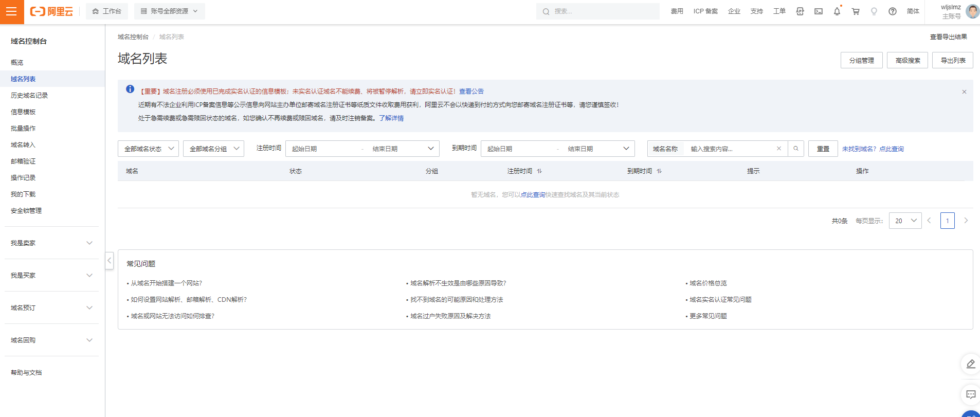Open 费用 in top navigation

[677, 11]
